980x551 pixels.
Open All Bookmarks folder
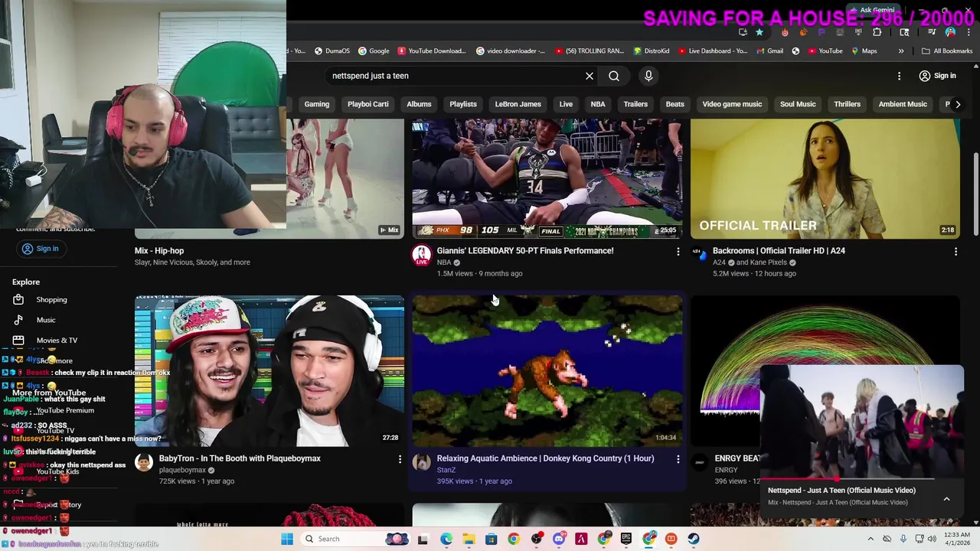(947, 51)
